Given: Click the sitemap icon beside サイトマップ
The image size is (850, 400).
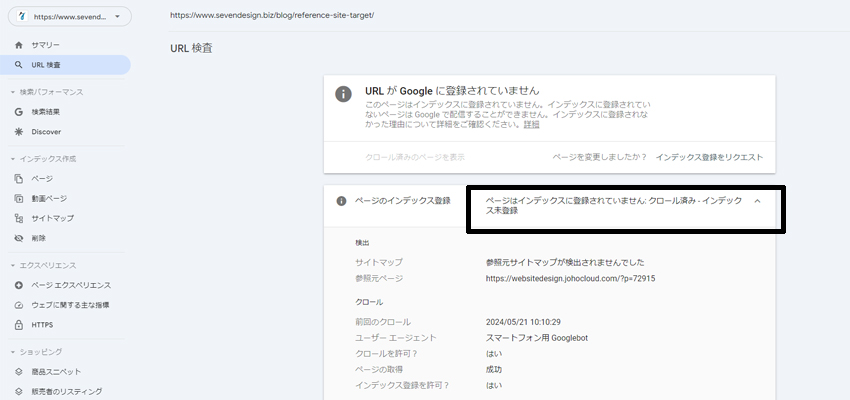Looking at the screenshot, I should pos(19,218).
